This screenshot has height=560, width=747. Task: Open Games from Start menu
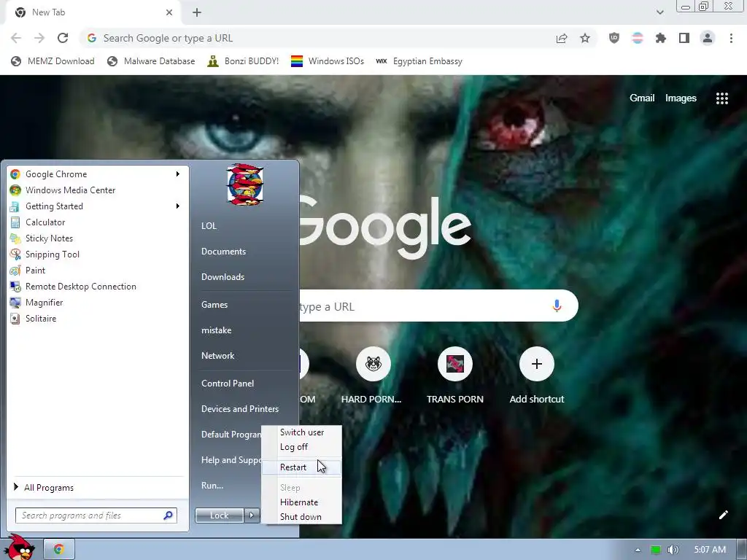214,305
